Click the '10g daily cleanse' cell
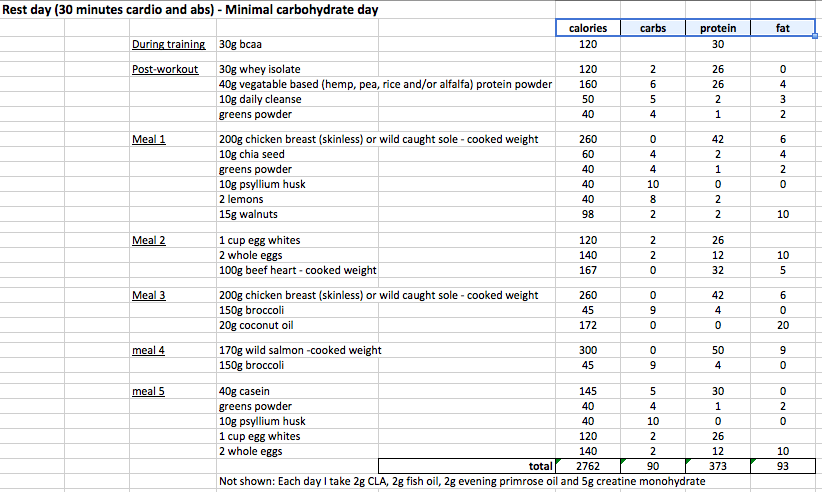 [297, 99]
